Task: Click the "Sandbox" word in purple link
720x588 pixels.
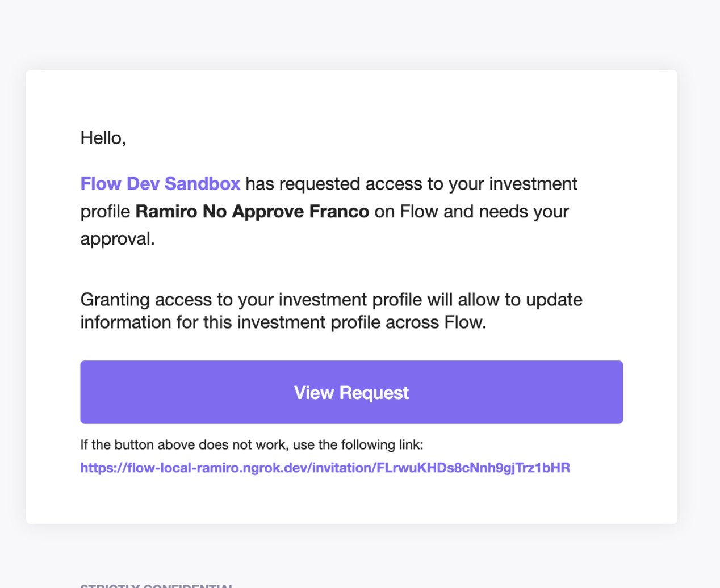Action: point(202,184)
